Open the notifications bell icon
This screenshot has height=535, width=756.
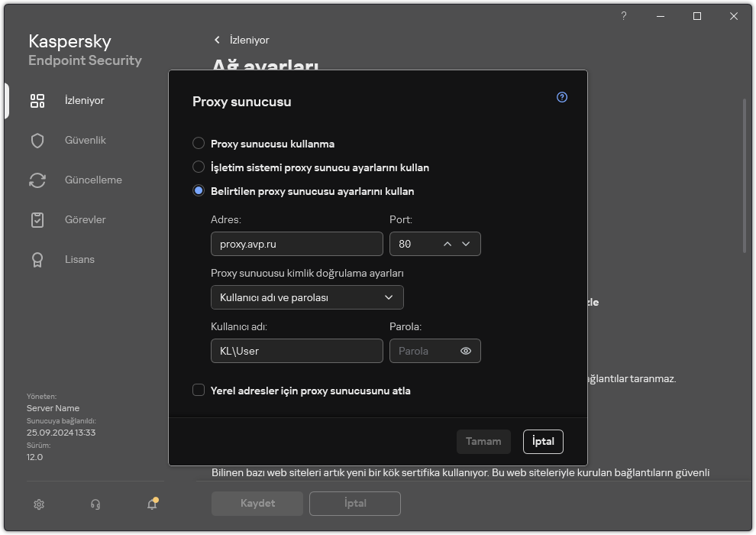click(151, 504)
